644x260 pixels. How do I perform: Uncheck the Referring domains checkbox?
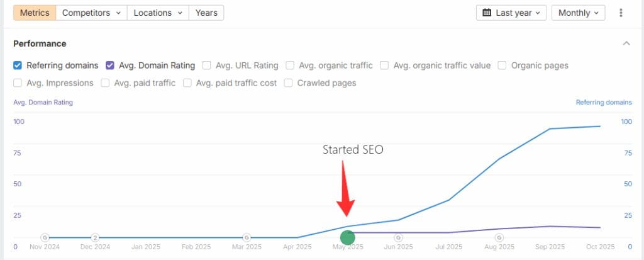[18, 65]
